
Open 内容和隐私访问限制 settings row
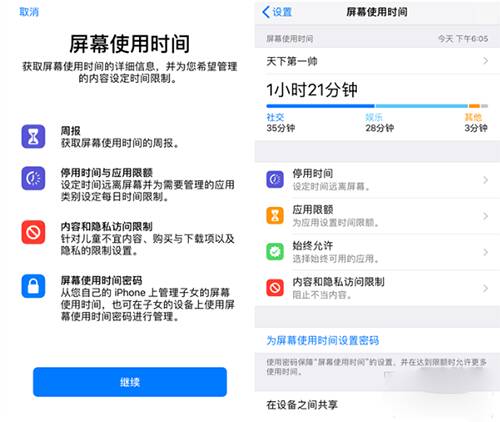[x=377, y=288]
